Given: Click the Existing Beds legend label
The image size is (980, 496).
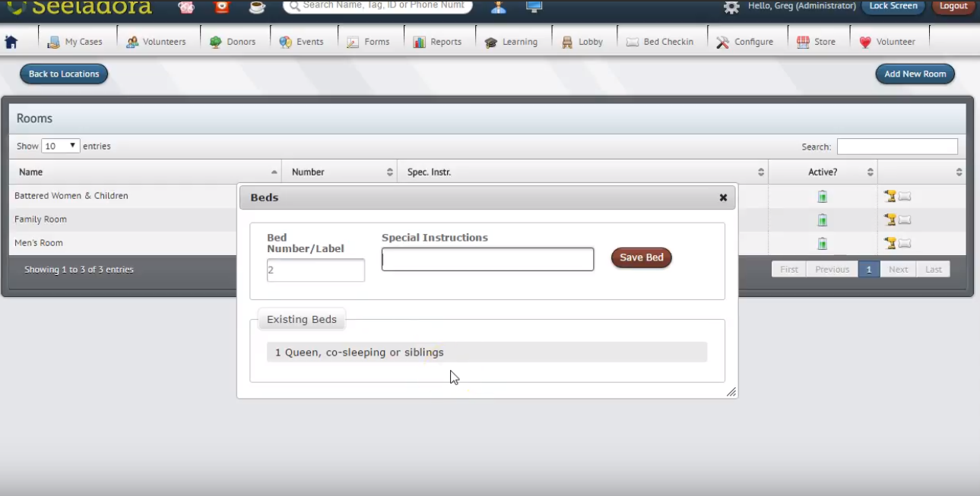Looking at the screenshot, I should pyautogui.click(x=302, y=320).
